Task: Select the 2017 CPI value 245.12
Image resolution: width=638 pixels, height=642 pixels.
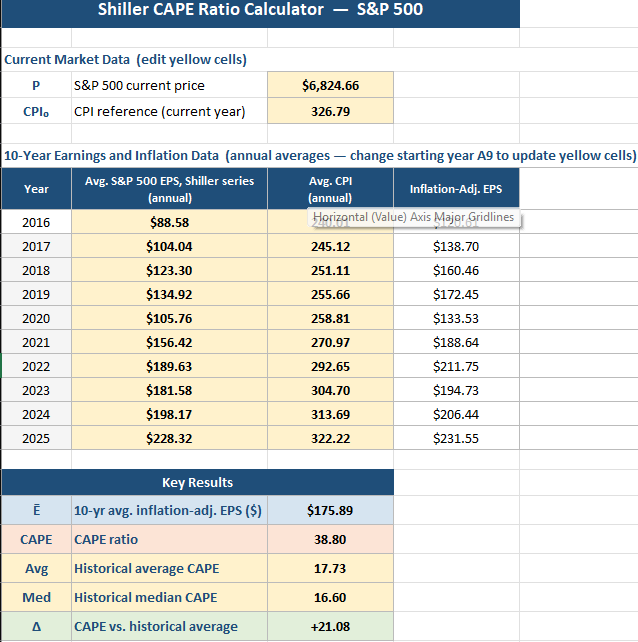Action: pyautogui.click(x=330, y=246)
